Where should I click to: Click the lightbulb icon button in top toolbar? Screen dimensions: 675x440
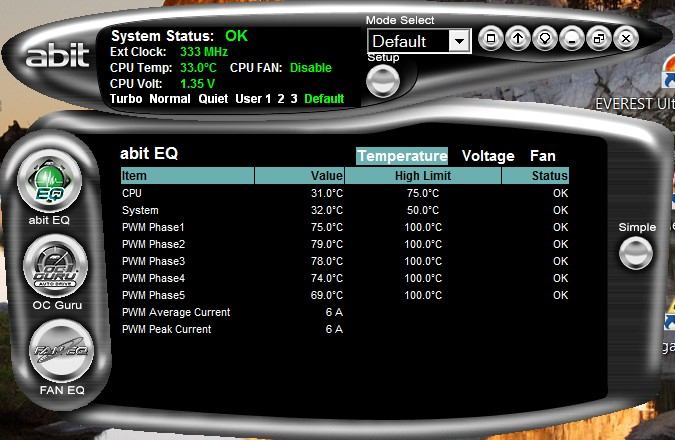[545, 39]
